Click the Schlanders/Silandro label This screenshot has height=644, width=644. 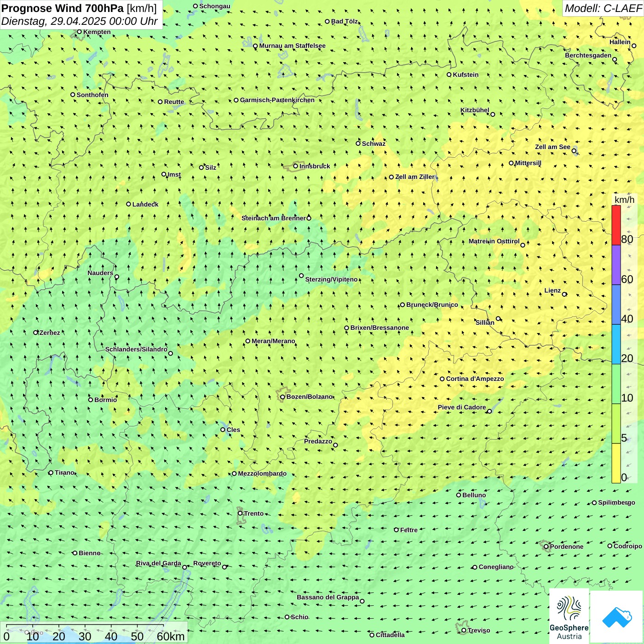coord(136,349)
